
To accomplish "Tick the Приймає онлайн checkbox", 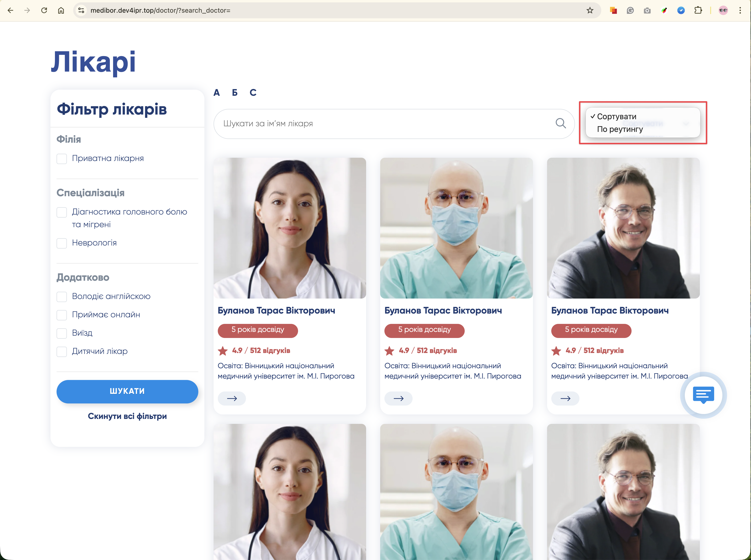I will coord(62,315).
